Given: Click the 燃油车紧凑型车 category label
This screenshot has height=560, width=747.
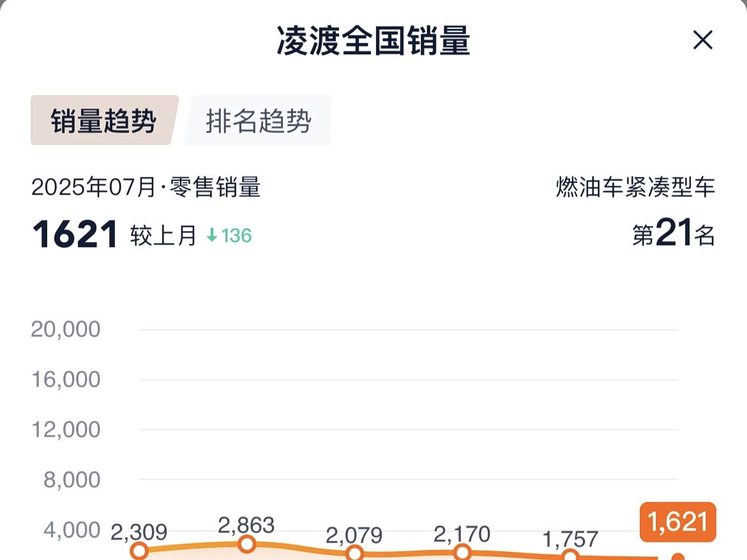Looking at the screenshot, I should 635,188.
